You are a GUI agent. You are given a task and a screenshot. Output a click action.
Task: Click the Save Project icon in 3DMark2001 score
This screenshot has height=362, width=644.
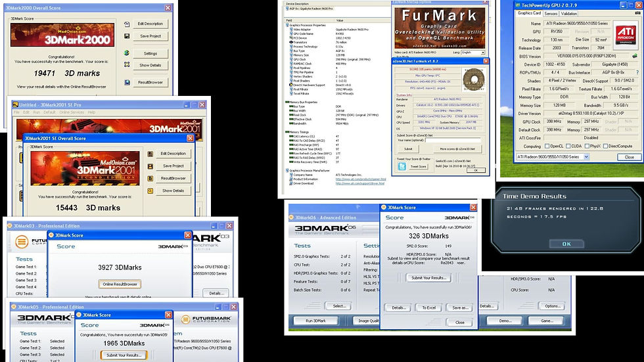tap(150, 166)
